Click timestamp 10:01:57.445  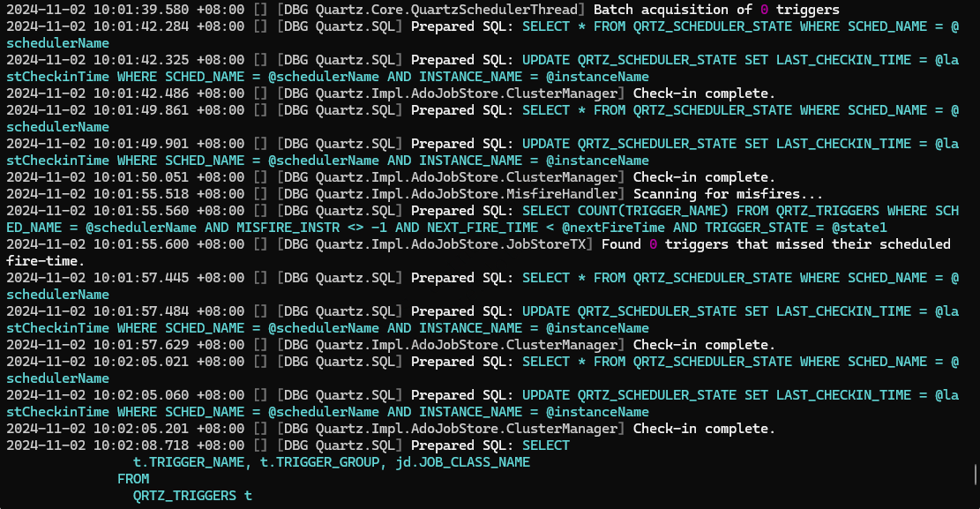[x=141, y=278]
